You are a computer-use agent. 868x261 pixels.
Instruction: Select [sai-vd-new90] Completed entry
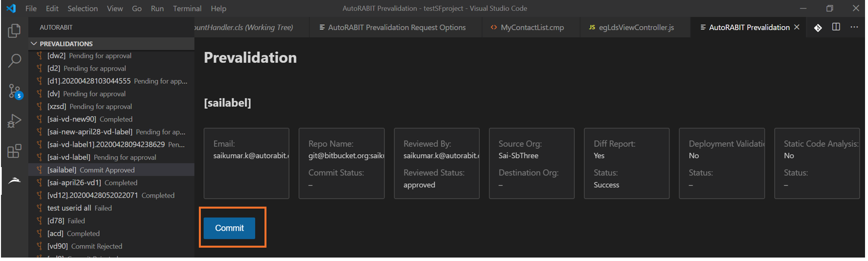point(112,119)
